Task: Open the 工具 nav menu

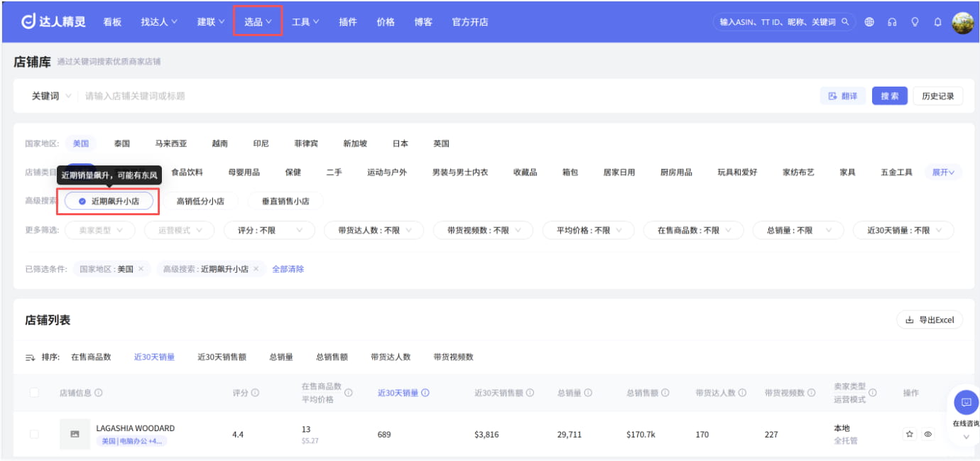Action: coord(305,22)
